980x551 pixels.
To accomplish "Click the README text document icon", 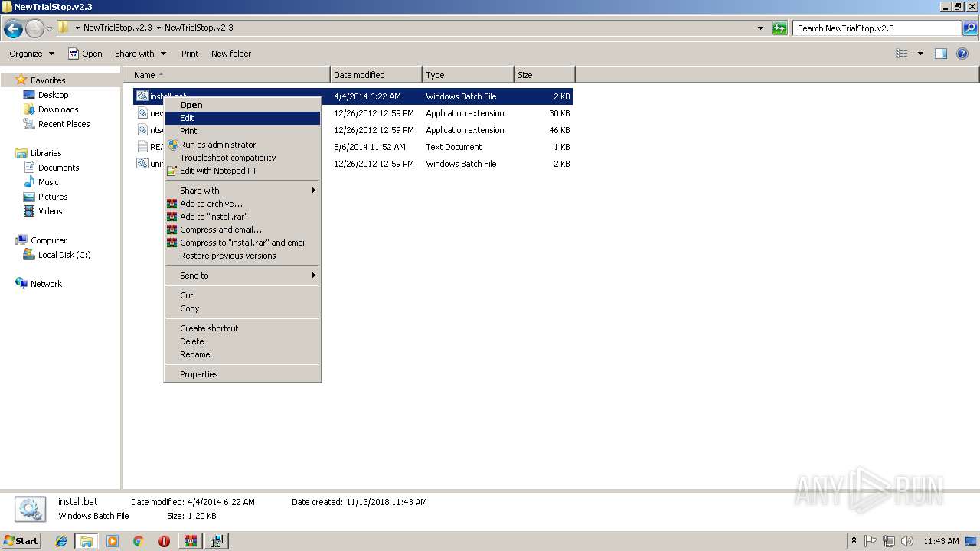I will coord(142,147).
